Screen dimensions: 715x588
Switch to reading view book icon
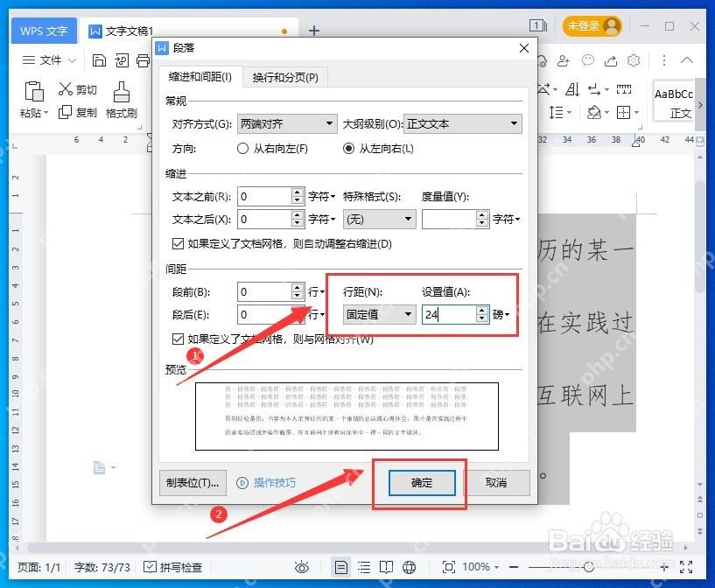pyautogui.click(x=386, y=567)
